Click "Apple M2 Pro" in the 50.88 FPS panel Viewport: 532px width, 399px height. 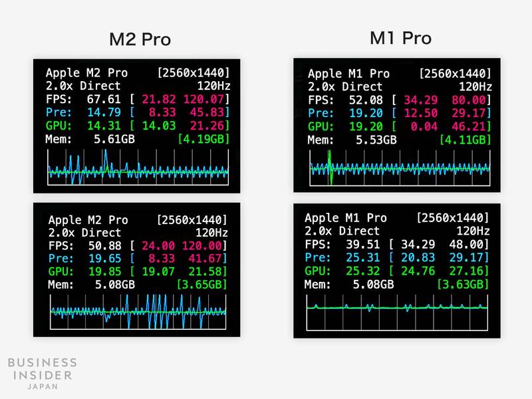click(88, 220)
